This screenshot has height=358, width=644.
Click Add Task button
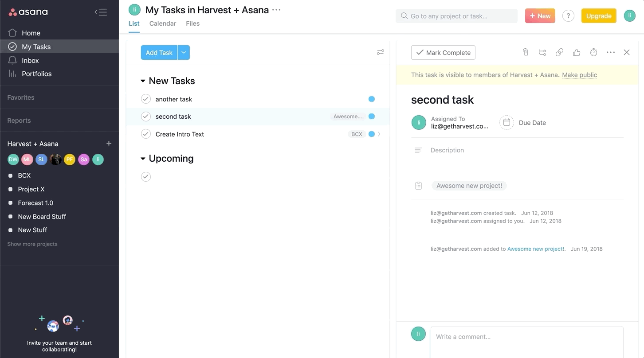point(159,52)
